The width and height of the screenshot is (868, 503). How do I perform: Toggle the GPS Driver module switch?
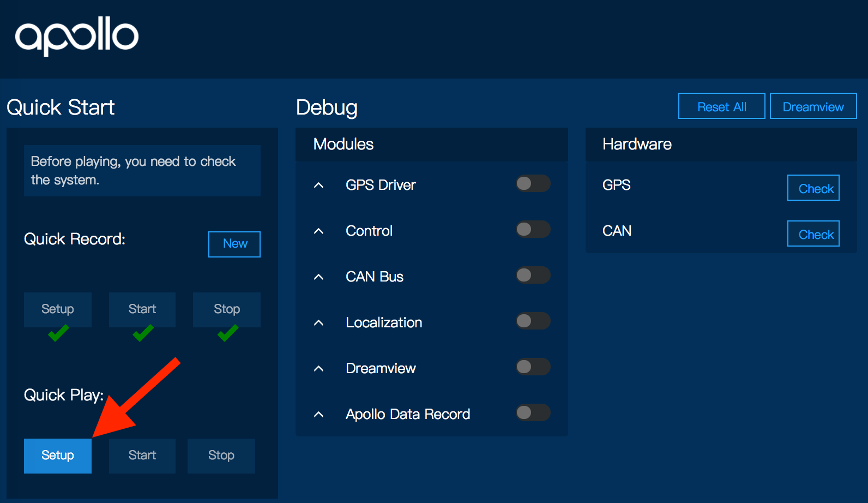click(533, 184)
